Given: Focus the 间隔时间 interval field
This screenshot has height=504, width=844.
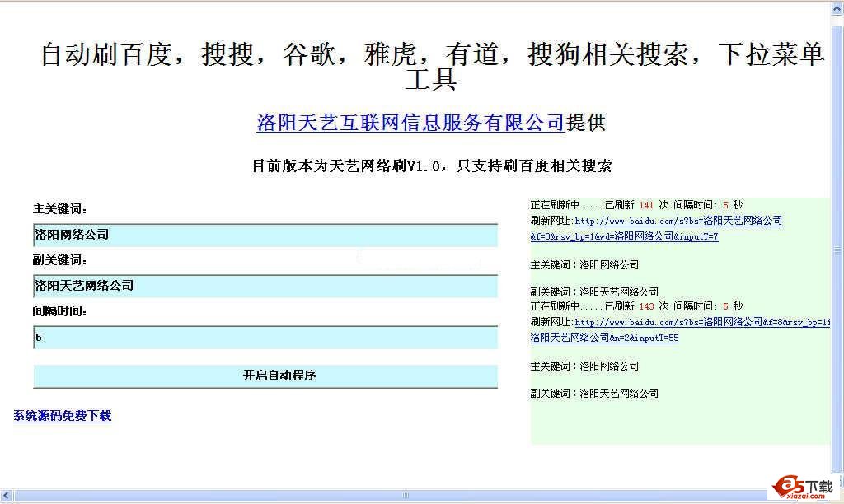Looking at the screenshot, I should click(265, 338).
